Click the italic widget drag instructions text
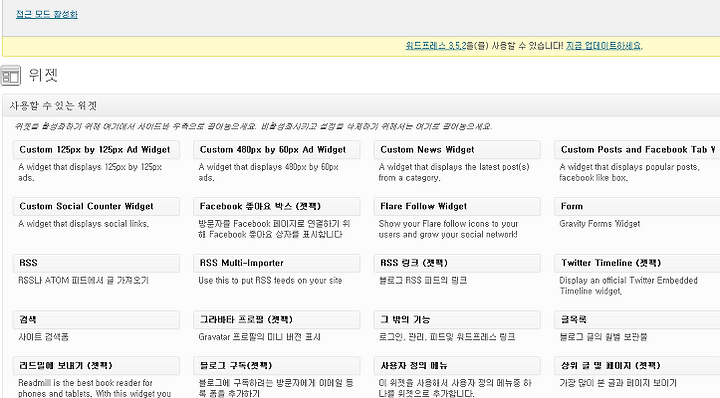The height and width of the screenshot is (398, 720). tap(253, 127)
